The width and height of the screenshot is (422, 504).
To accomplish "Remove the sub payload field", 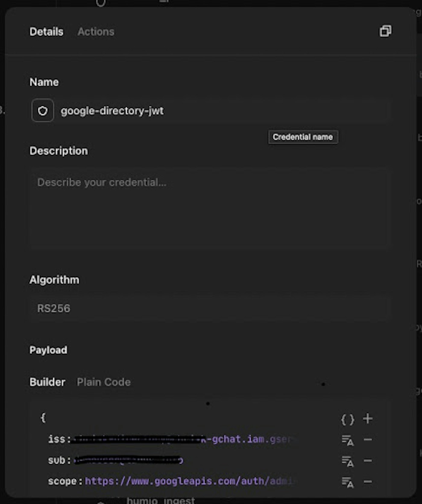I will (368, 461).
